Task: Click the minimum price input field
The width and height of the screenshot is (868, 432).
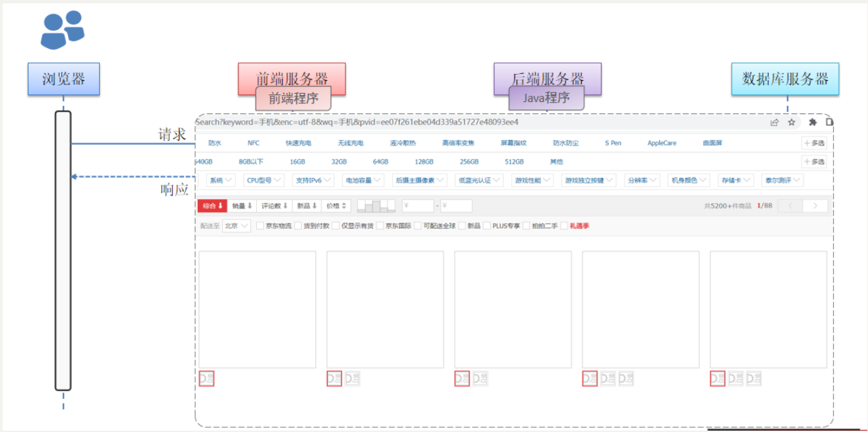Action: coord(418,206)
